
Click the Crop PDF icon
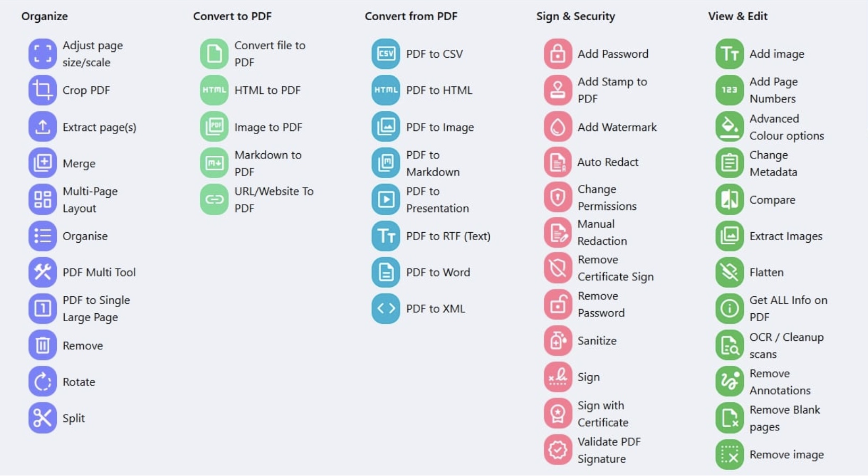[x=42, y=90]
